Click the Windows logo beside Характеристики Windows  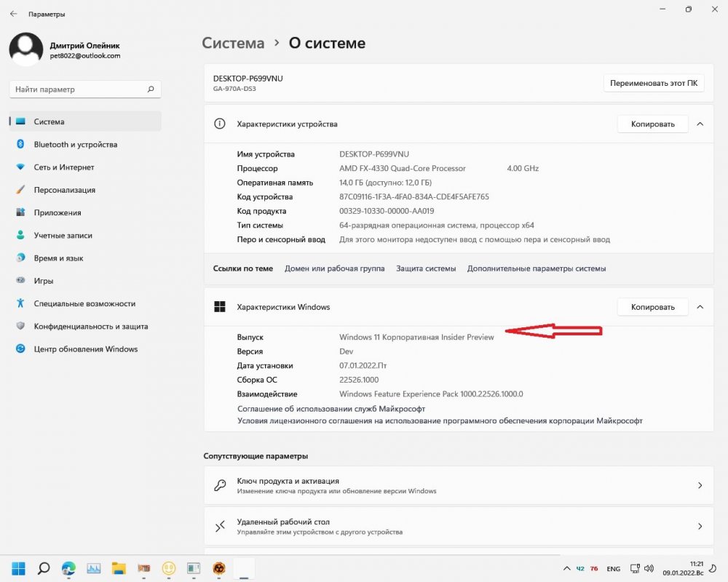(220, 307)
